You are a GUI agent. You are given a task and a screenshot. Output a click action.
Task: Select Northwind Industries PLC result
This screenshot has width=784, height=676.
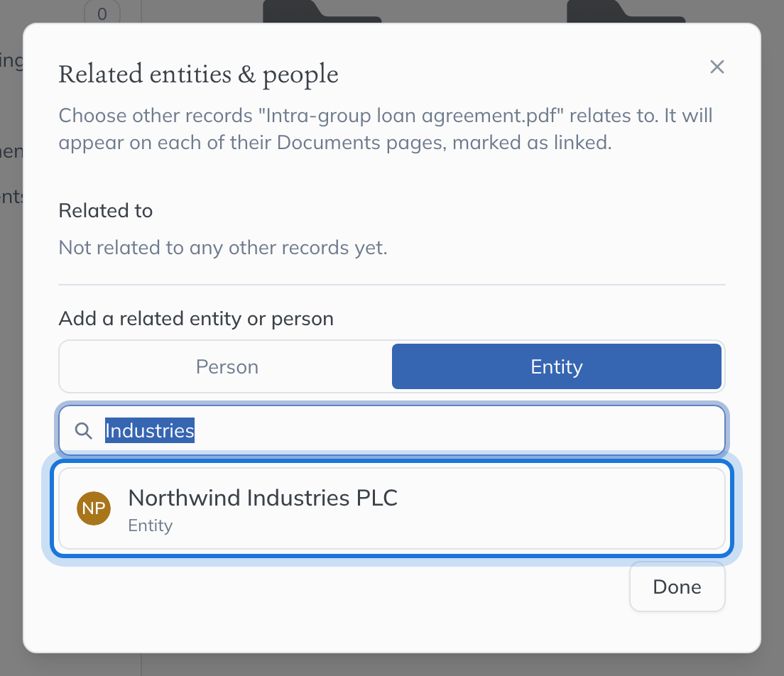392,508
